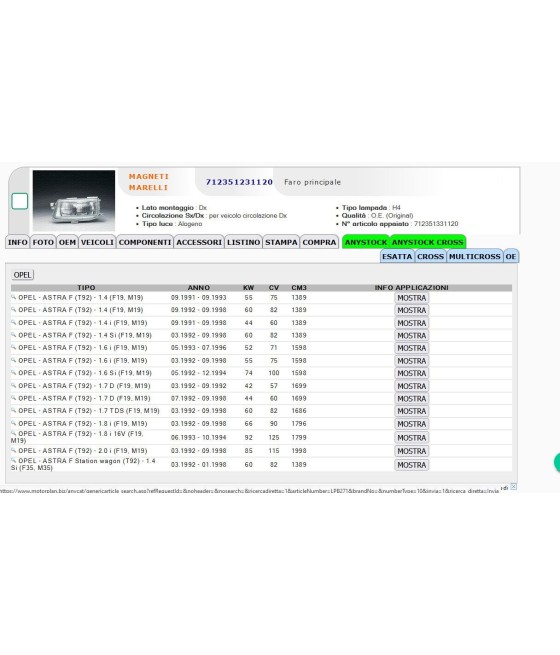Image resolution: width=560 pixels, height=655 pixels.
Task: Click MOSTRA for Astra 1.7 TDS row
Action: point(411,411)
